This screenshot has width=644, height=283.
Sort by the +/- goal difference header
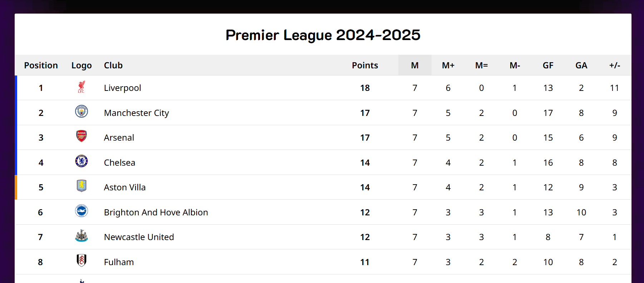(615, 65)
